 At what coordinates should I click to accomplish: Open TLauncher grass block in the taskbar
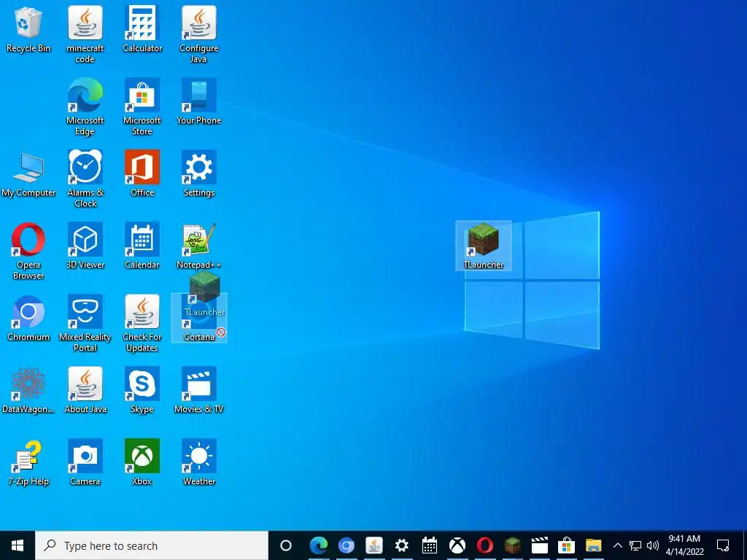513,545
